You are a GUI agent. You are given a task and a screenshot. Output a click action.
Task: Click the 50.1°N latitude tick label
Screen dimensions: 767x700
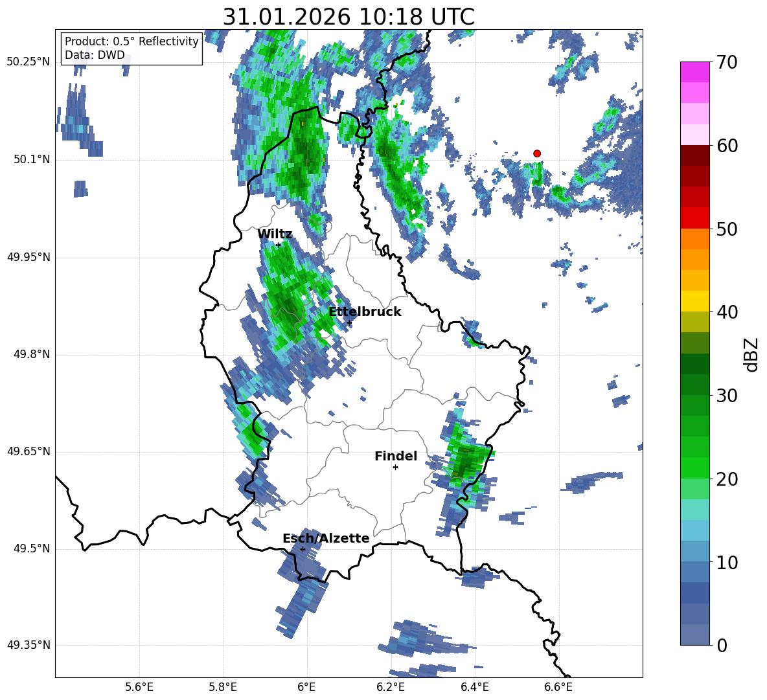coord(32,159)
